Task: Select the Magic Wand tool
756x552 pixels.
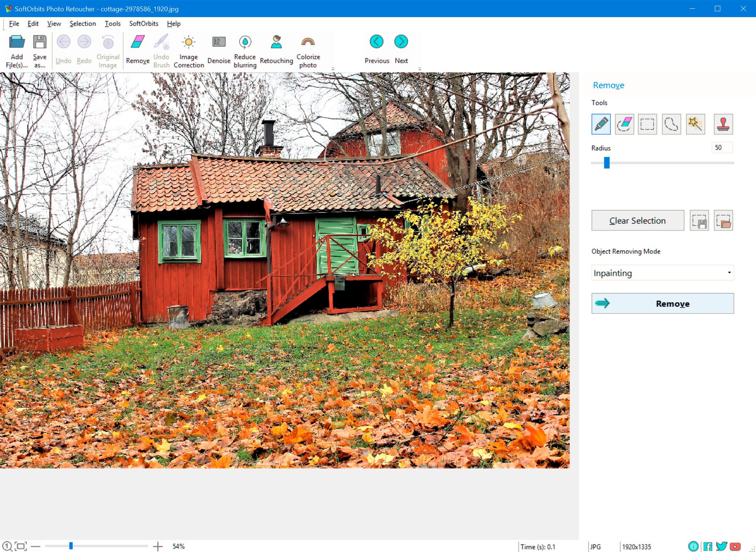Action: click(x=696, y=125)
